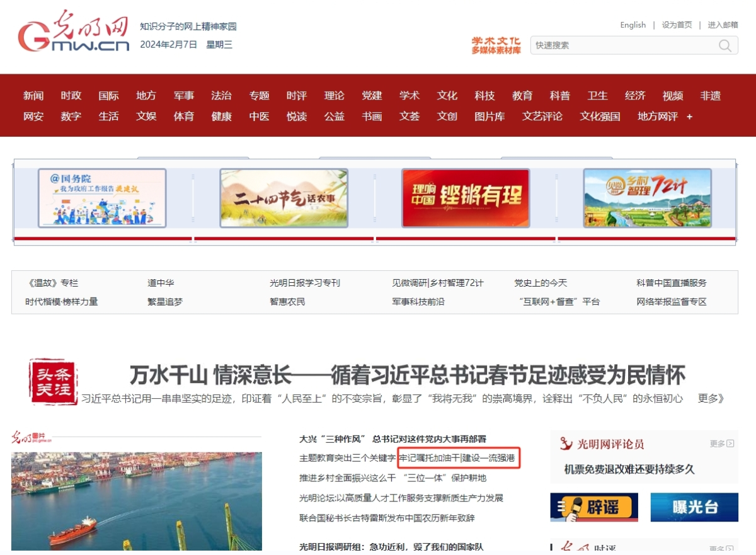
Task: Open the 进入邮箱 mailbox link
Action: coord(722,25)
